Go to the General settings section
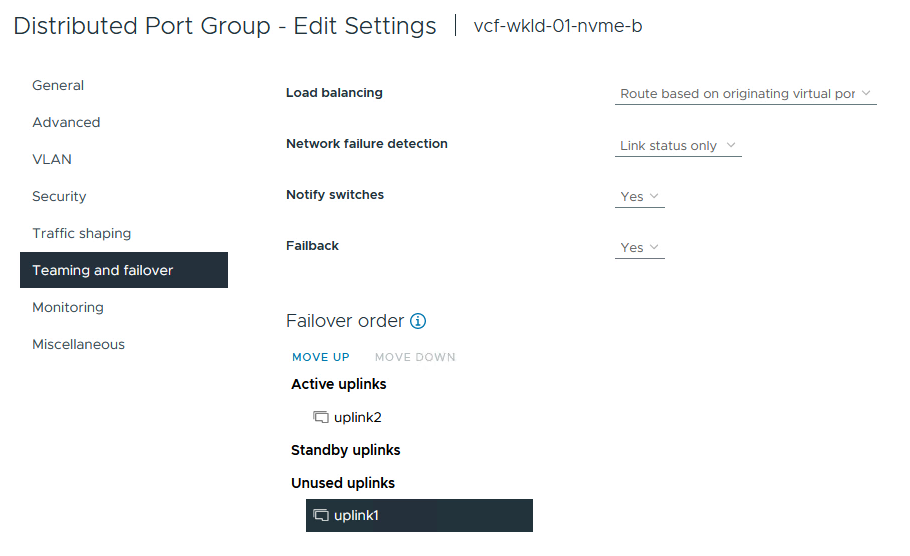The image size is (910, 556). pyautogui.click(x=58, y=86)
